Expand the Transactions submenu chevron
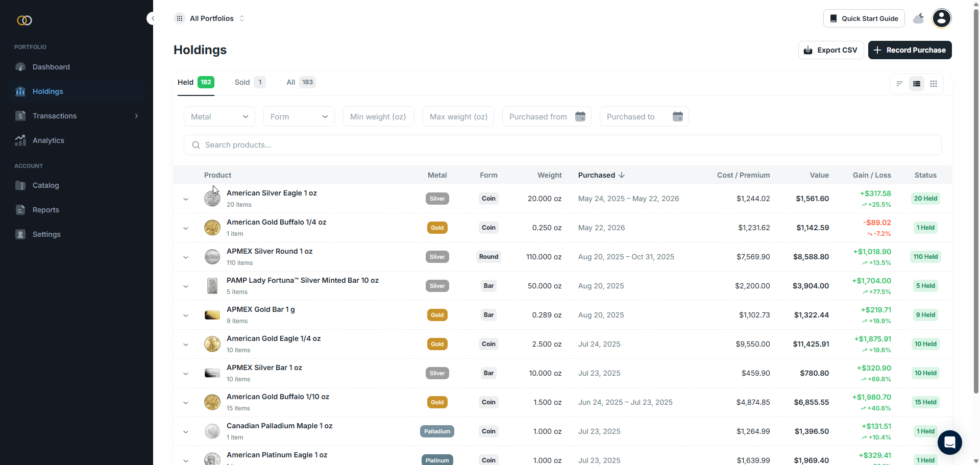 click(x=136, y=116)
